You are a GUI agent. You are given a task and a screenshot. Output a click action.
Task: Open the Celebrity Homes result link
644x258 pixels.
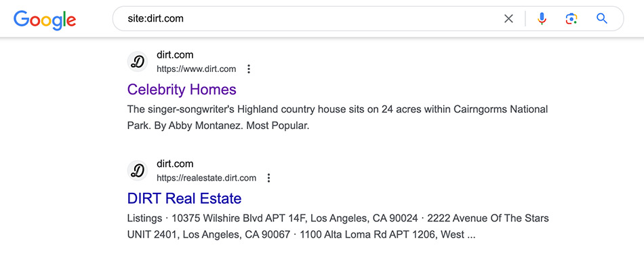click(x=182, y=90)
